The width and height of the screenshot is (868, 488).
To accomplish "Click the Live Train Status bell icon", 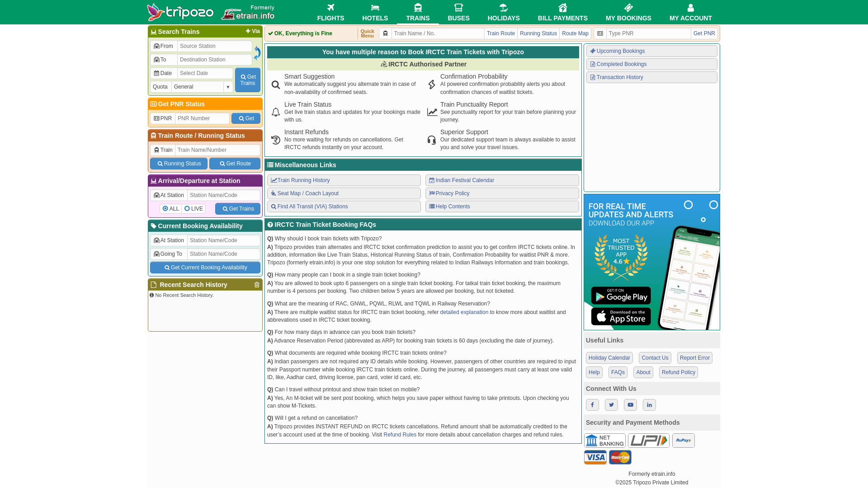I will 275,112.
